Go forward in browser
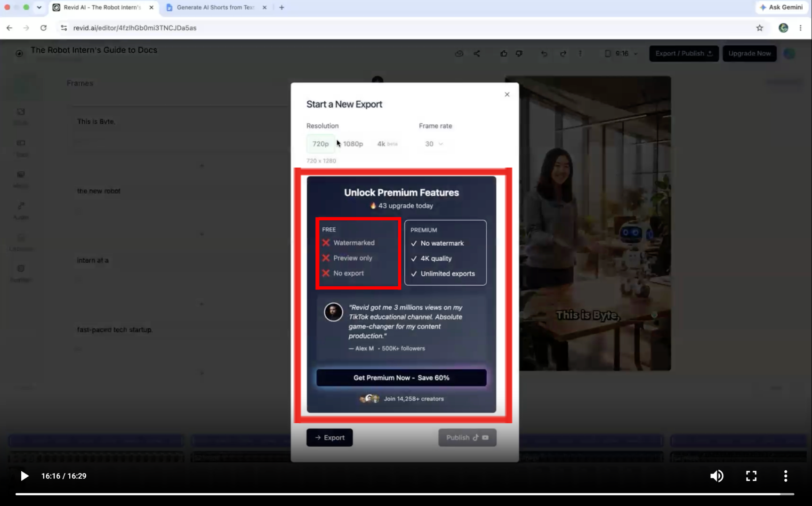Image resolution: width=812 pixels, height=506 pixels. [x=26, y=28]
